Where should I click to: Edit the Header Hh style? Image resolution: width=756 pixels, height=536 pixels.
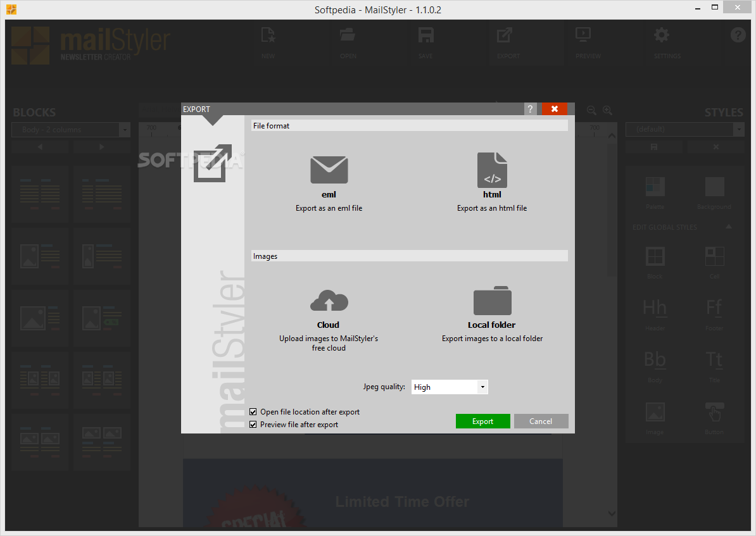point(655,315)
